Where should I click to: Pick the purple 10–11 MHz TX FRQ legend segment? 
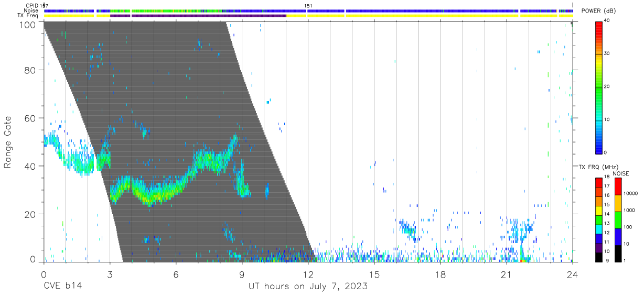(x=599, y=248)
